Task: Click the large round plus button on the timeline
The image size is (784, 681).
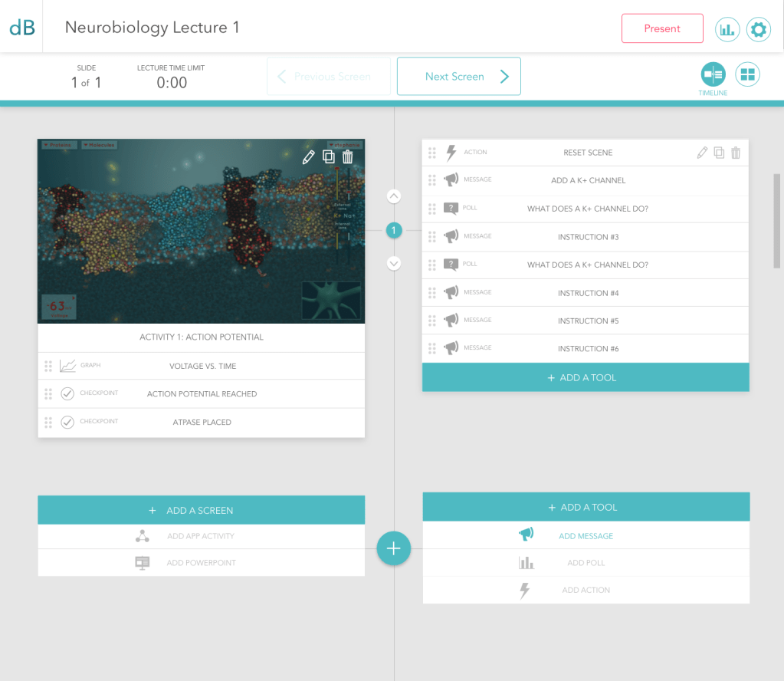Action: click(394, 548)
